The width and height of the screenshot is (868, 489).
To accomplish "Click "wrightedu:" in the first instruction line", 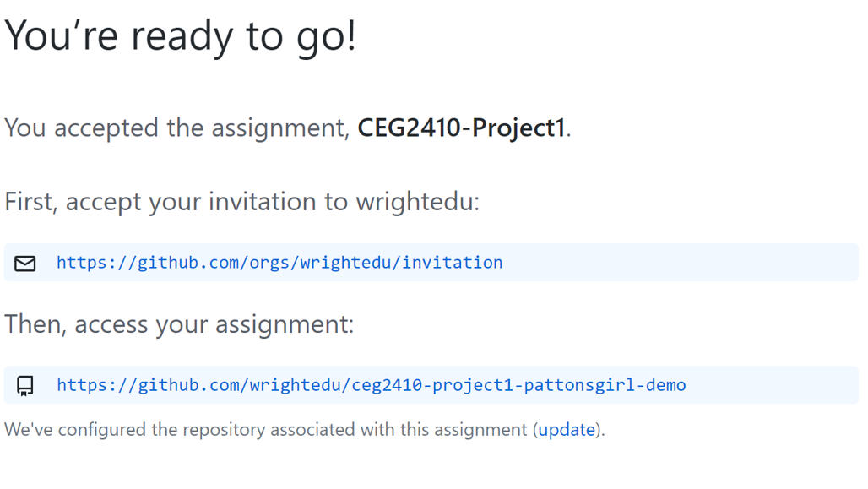I will tap(417, 203).
